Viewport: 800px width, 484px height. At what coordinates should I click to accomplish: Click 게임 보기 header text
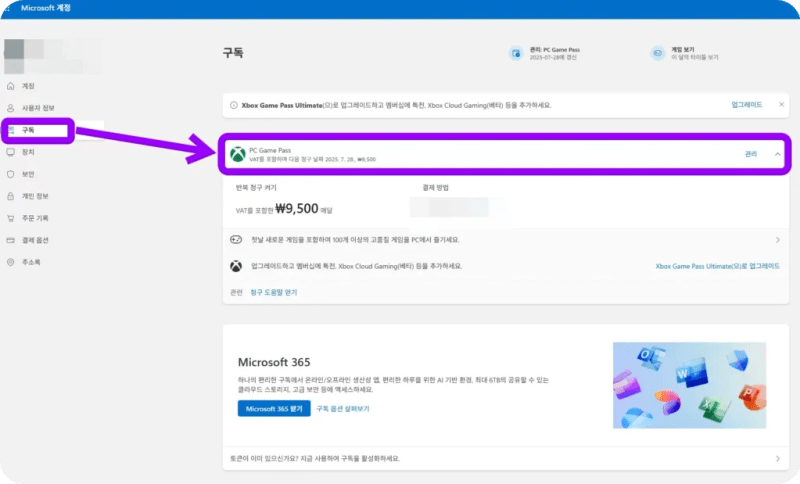click(683, 50)
